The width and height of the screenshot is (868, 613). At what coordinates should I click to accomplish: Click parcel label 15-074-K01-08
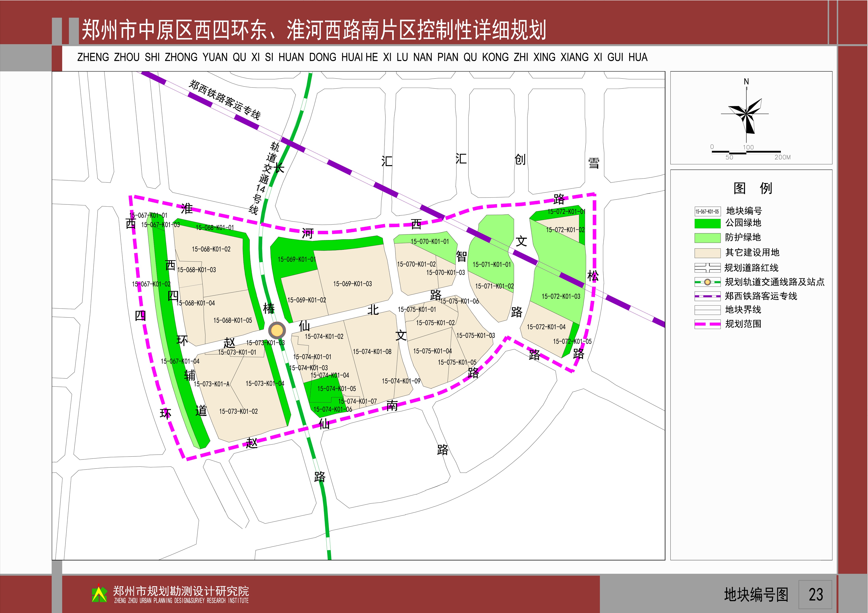pos(372,352)
